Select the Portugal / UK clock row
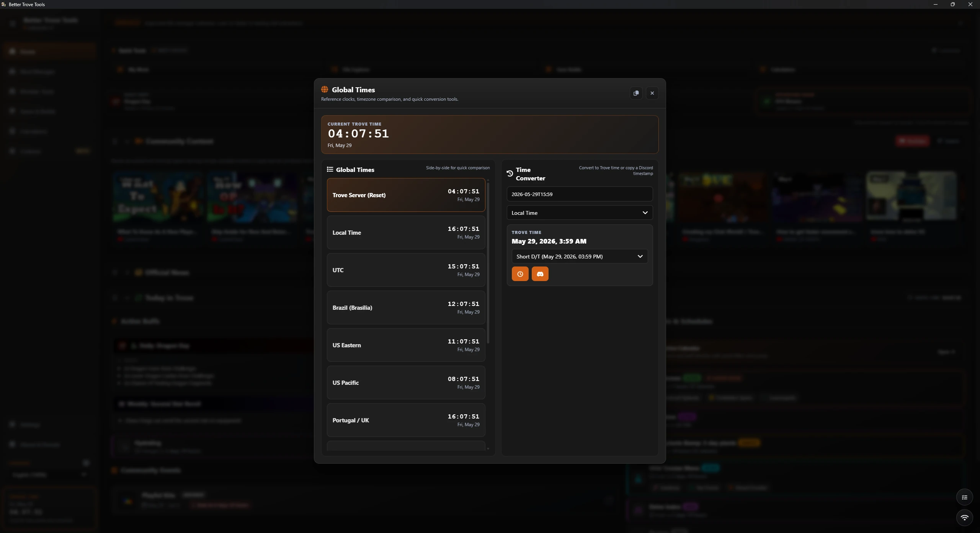Screen dimensions: 980x533 [406, 420]
